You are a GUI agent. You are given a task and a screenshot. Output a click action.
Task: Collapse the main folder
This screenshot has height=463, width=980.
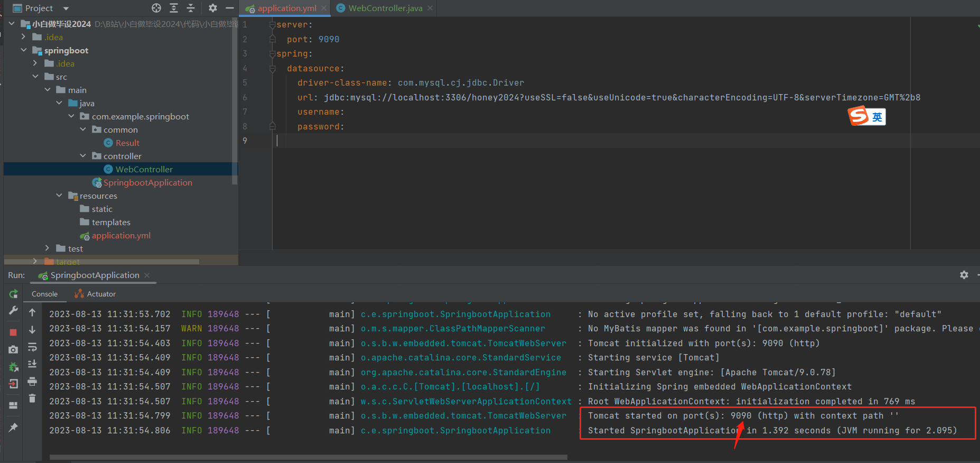[x=48, y=90]
